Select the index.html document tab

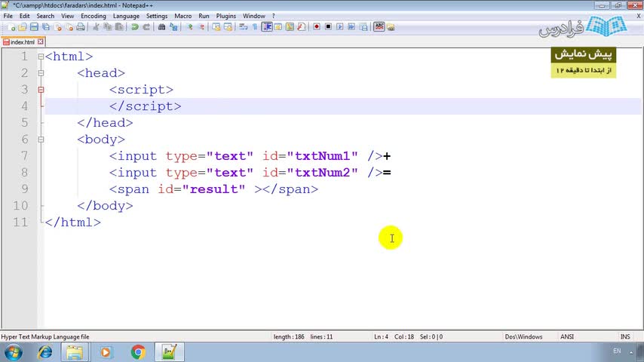22,42
